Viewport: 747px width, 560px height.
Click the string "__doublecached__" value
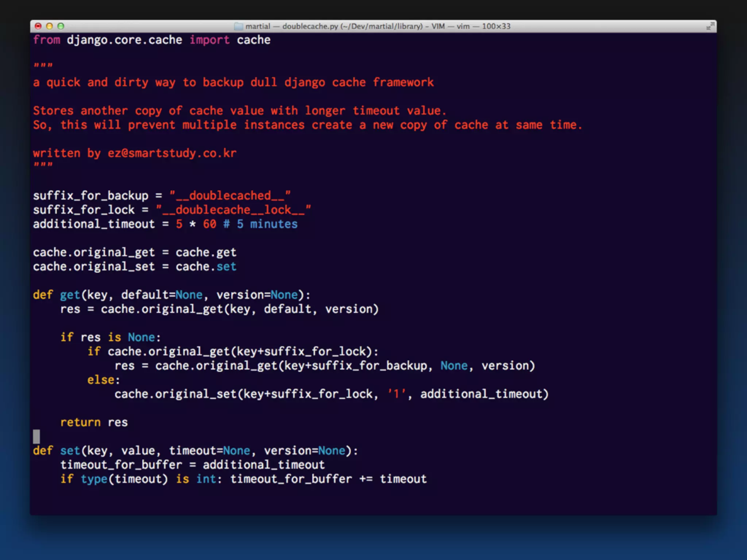[x=230, y=196]
